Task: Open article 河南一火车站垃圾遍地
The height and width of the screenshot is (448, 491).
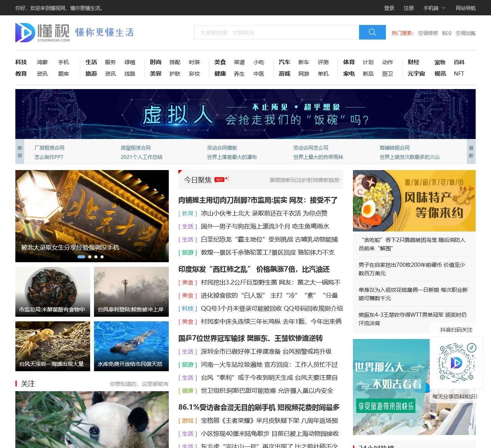Action: tap(269, 365)
